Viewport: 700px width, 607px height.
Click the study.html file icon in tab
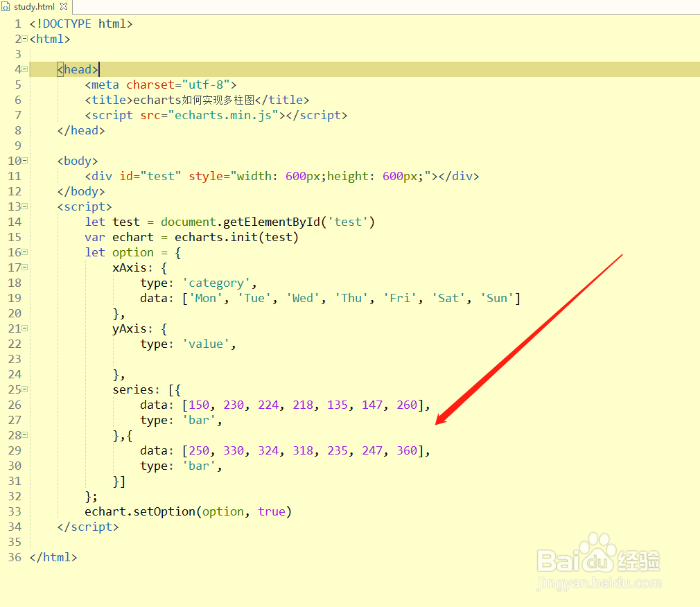coord(6,7)
